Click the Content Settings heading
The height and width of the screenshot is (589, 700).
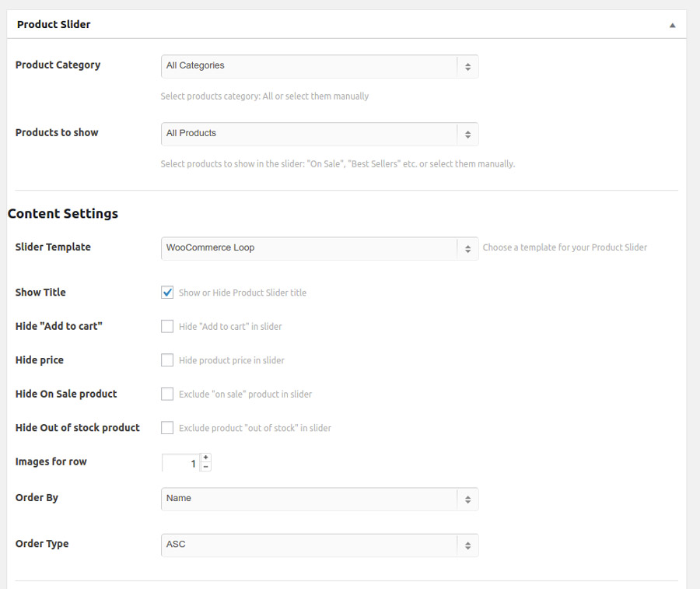[63, 214]
